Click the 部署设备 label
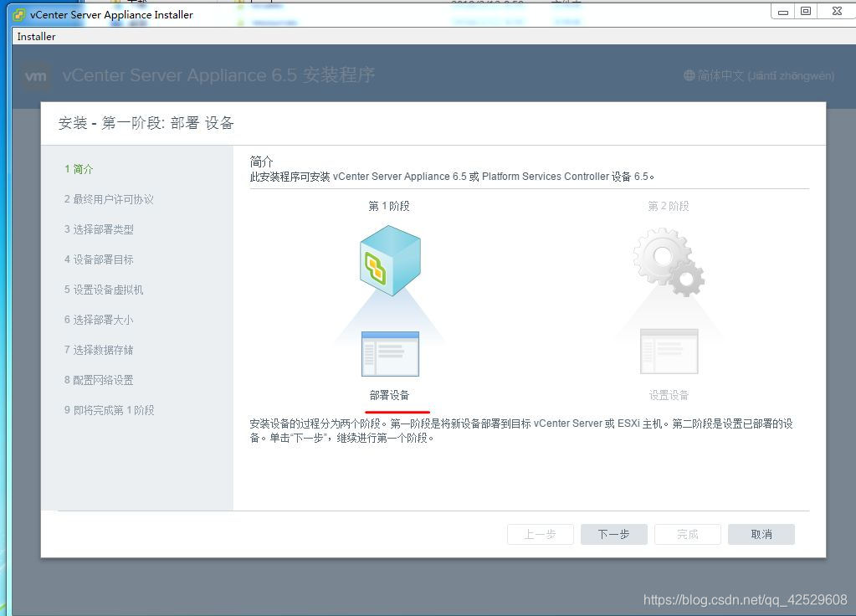 point(389,395)
